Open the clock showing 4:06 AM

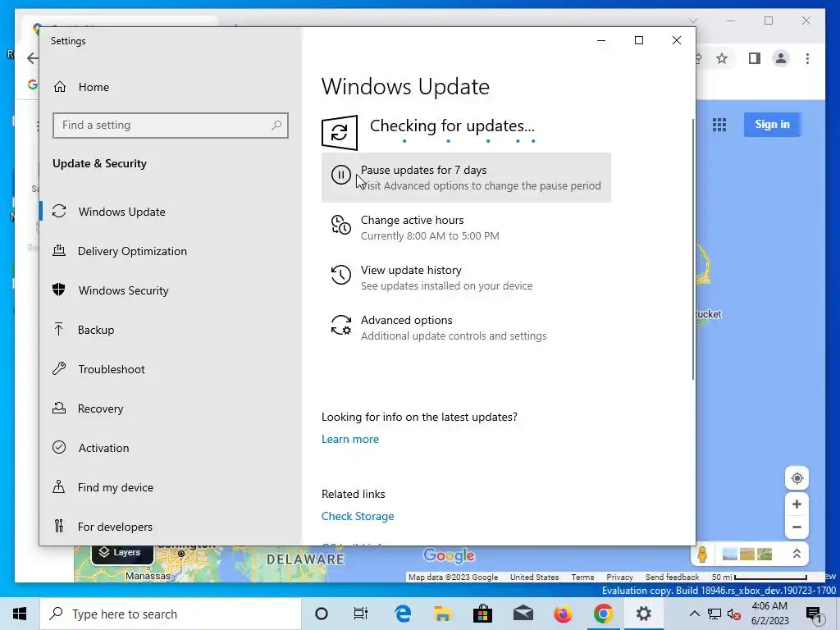click(769, 614)
